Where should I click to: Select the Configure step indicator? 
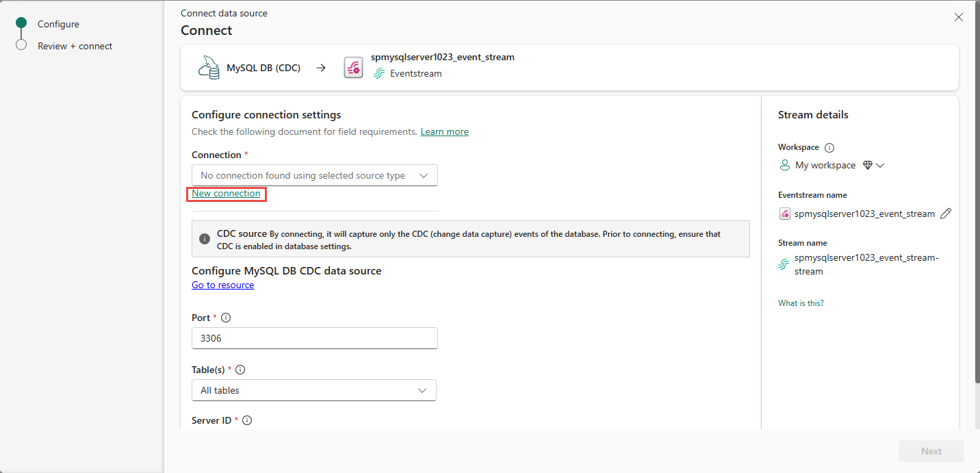pyautogui.click(x=21, y=23)
